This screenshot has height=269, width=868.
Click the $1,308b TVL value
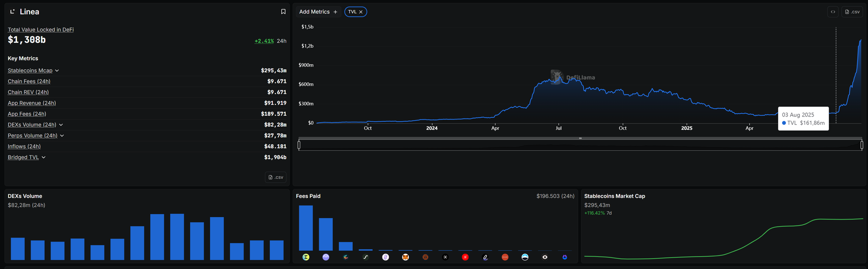pyautogui.click(x=26, y=40)
